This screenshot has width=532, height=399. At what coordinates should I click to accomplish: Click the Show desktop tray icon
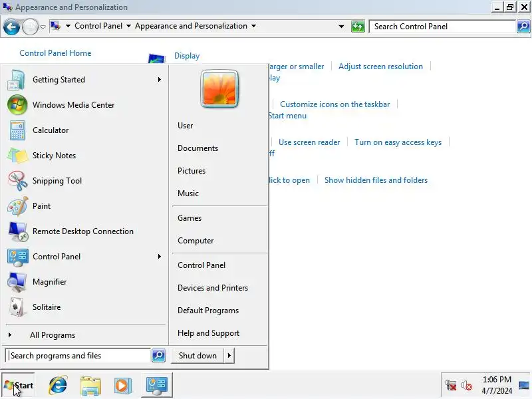524,385
